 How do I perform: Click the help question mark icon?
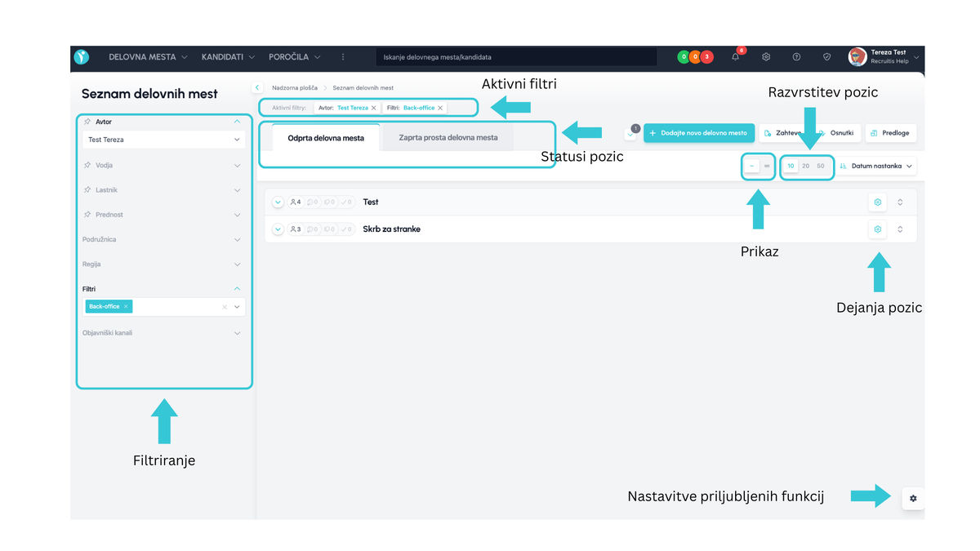[796, 57]
